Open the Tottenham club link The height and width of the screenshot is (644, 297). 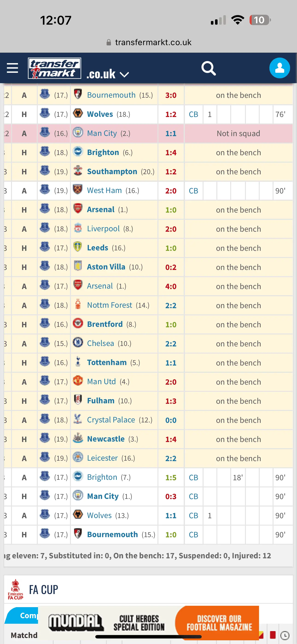click(x=107, y=363)
